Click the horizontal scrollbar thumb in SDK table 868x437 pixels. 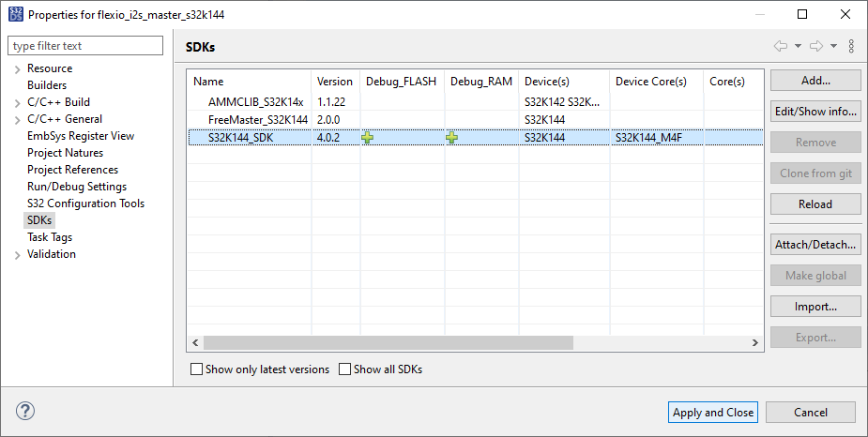coord(388,342)
